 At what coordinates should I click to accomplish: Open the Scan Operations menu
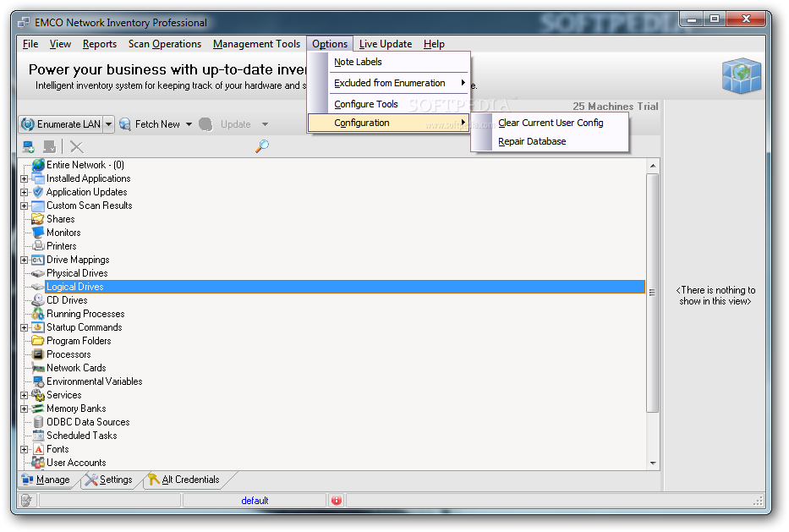pos(165,44)
